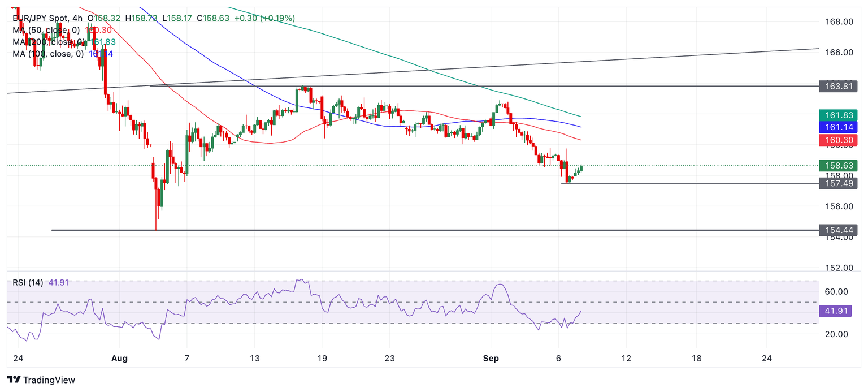This screenshot has height=392, width=868.
Task: Select the 157.49 support level tag
Action: (x=838, y=183)
